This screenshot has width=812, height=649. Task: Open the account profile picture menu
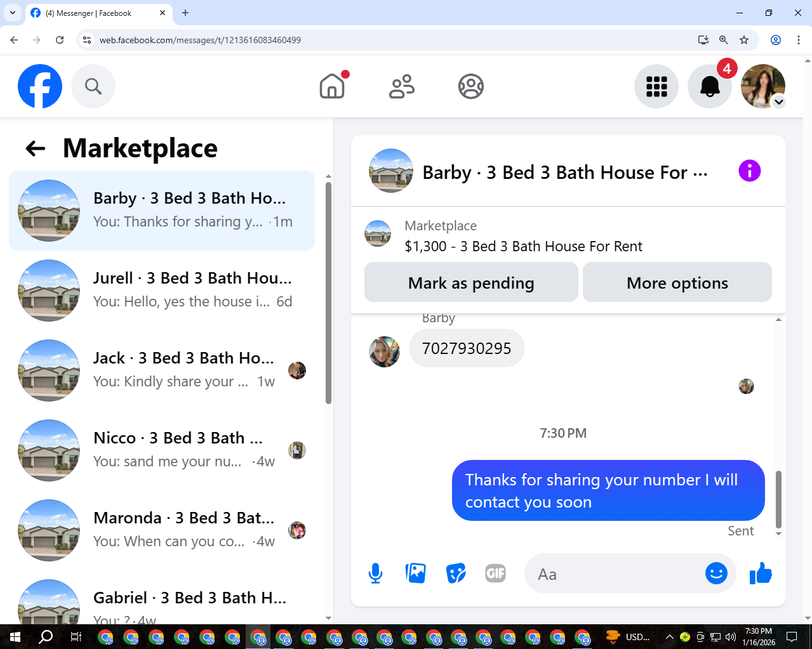pos(763,86)
